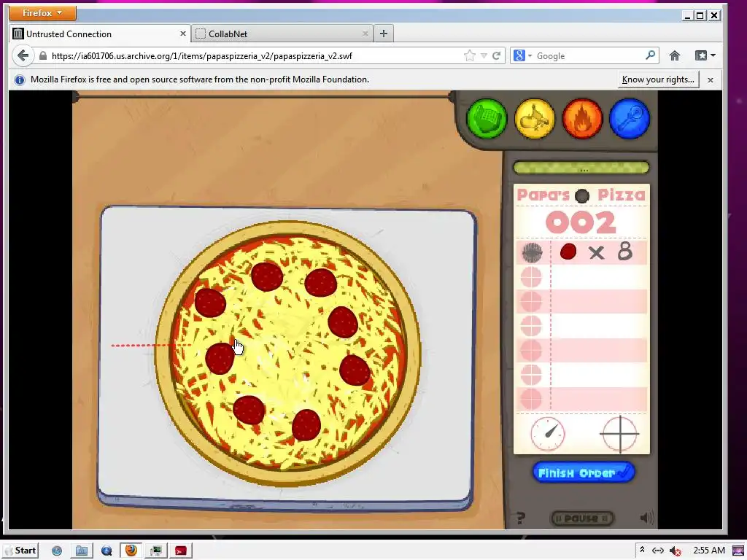Click the Know your rights button
The width and height of the screenshot is (747, 560).
[x=658, y=79]
